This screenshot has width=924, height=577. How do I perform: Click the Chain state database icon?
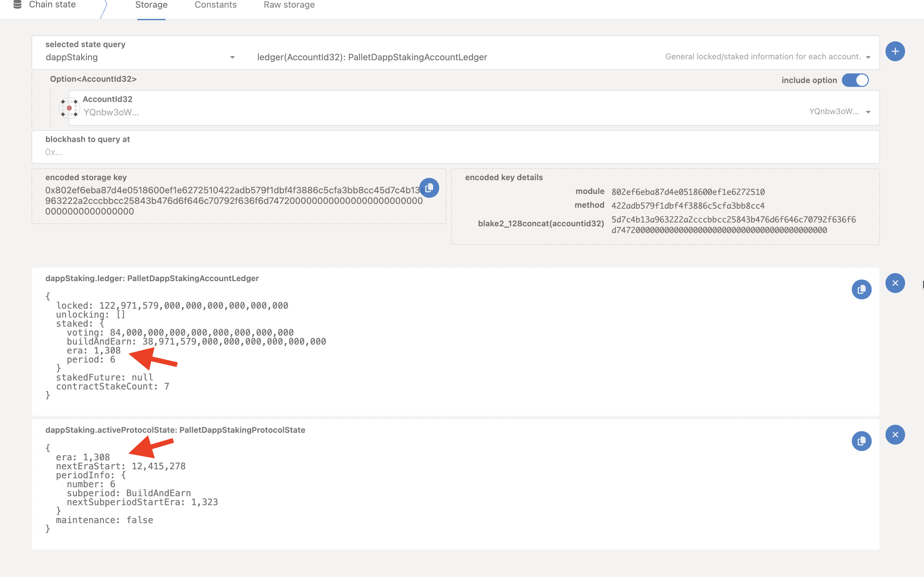pyautogui.click(x=17, y=4)
